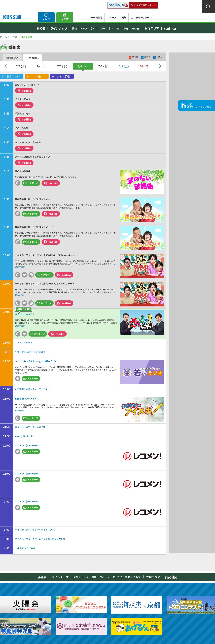Click radiko button for 元気印！チータdeマーチ
This screenshot has width=215, height=644.
24,91
